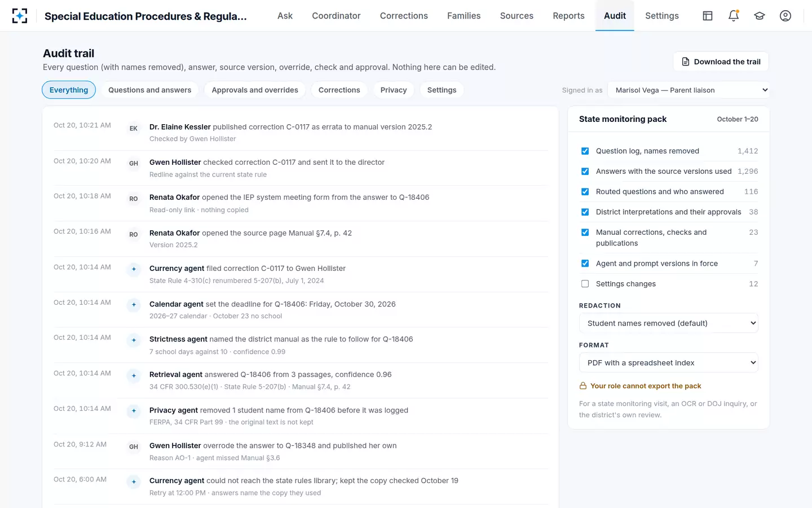The width and height of the screenshot is (812, 508).
Task: Click the RO avatar on the IEP meeting form entry
Action: tap(134, 199)
